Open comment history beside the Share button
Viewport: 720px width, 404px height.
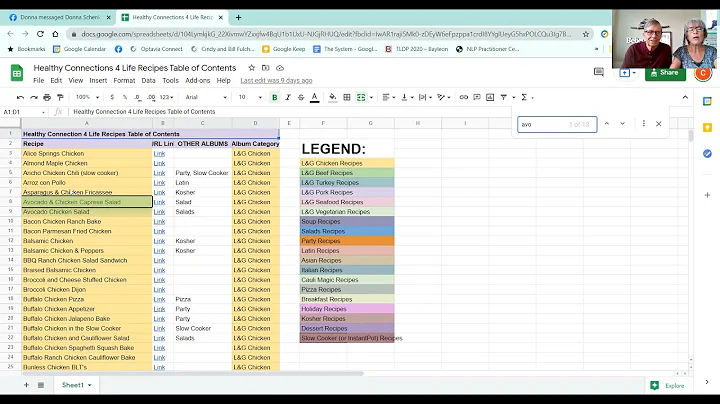click(599, 72)
